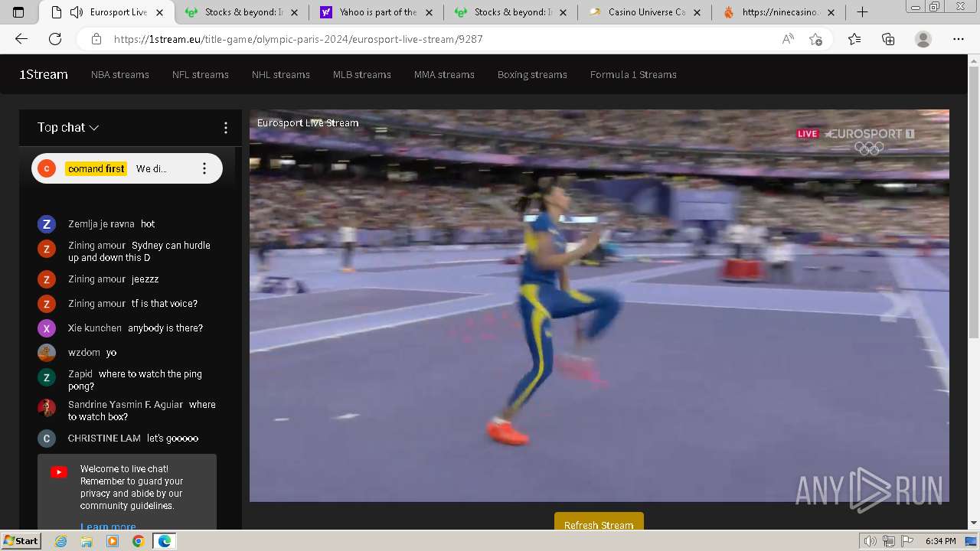Click Zapid chat avatar
The height and width of the screenshot is (551, 980).
(x=47, y=377)
